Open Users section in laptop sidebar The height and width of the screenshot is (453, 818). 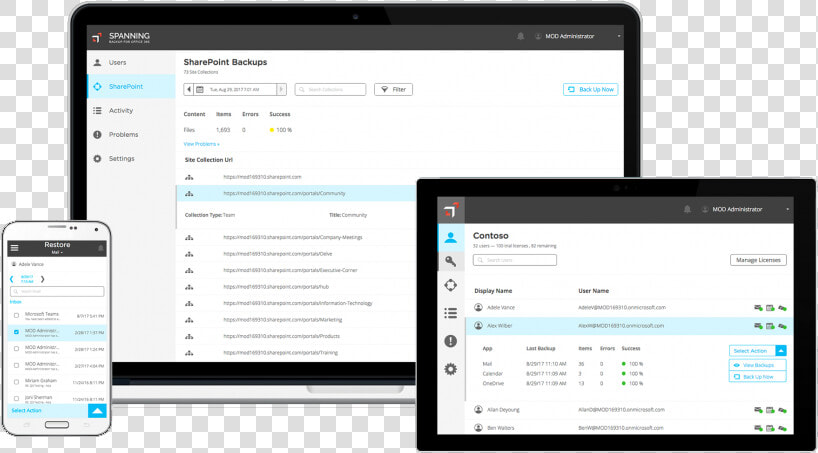tap(131, 62)
